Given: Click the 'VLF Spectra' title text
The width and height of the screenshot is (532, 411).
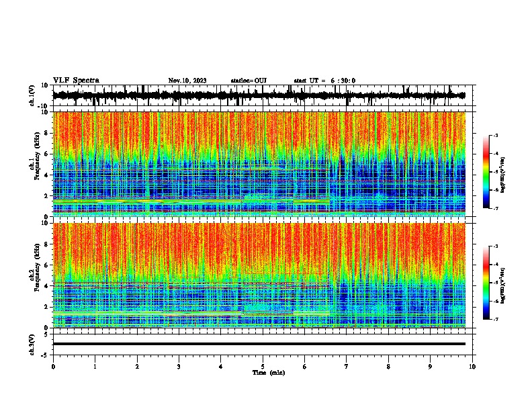Looking at the screenshot, I should pos(76,81).
